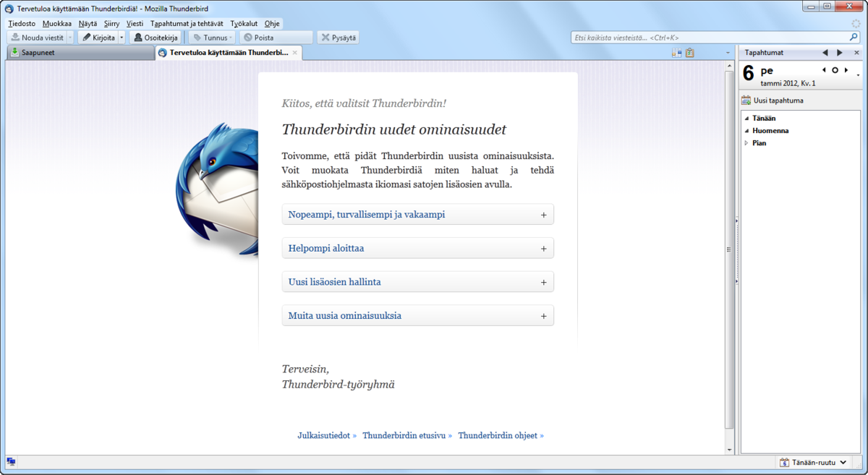Click the scrollbar down arrow
The height and width of the screenshot is (475, 868).
[x=729, y=449]
